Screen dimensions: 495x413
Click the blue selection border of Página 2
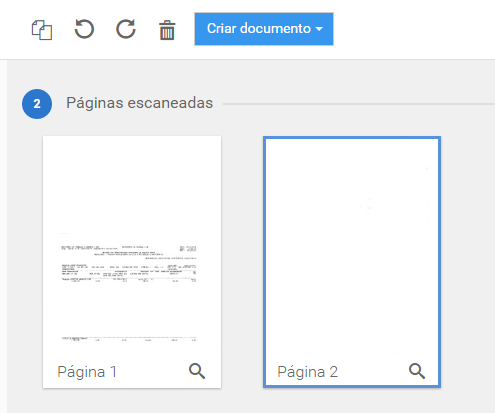pos(352,138)
